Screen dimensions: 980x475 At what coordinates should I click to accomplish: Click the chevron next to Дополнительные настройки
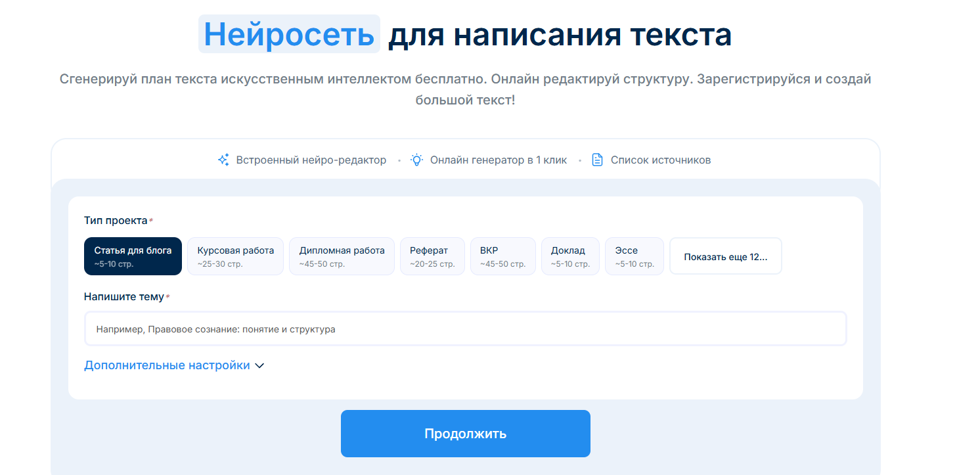click(259, 366)
